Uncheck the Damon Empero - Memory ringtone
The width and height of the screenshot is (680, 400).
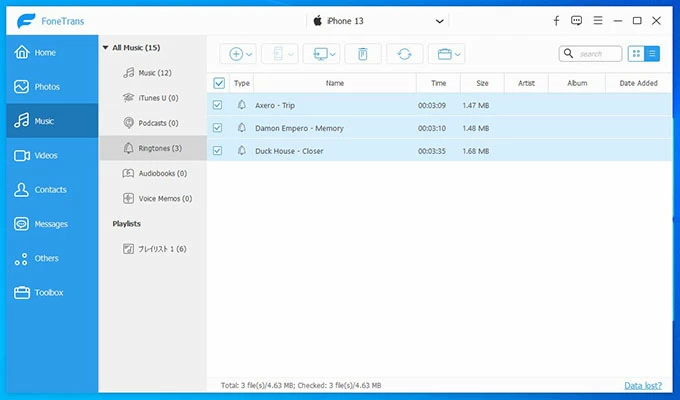tap(219, 127)
